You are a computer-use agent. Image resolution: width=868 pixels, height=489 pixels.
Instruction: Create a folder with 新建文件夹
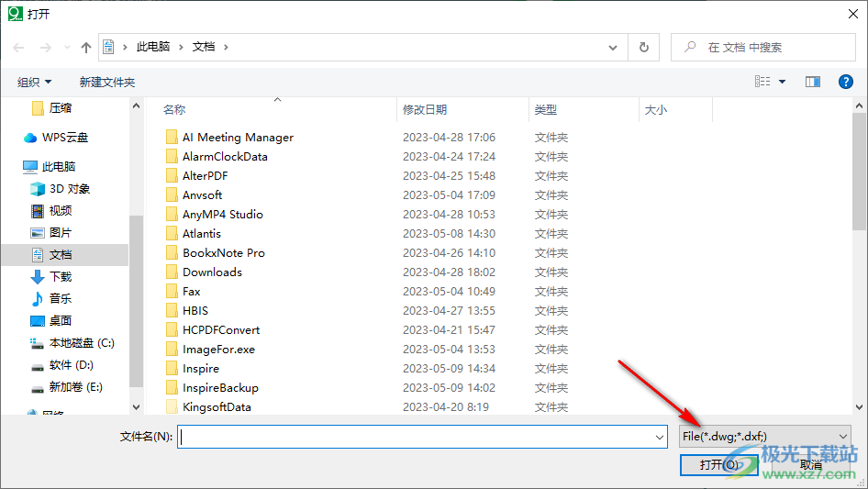[107, 82]
